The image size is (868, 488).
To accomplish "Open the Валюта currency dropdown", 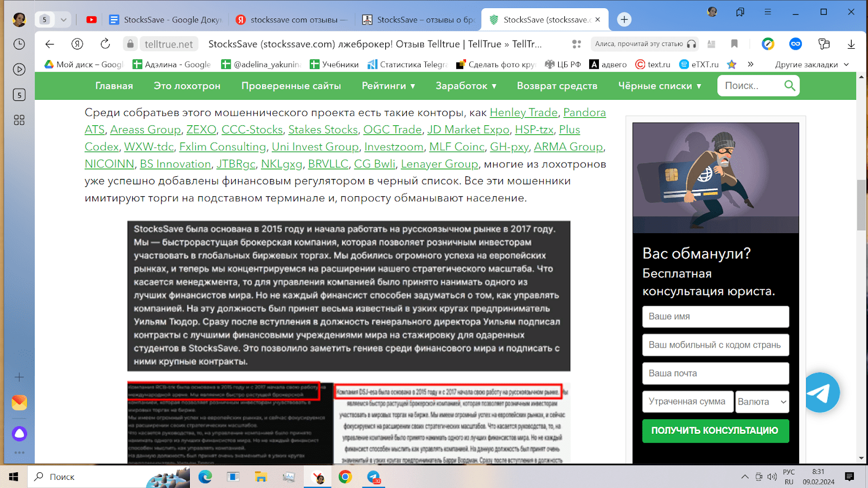I will click(x=762, y=402).
